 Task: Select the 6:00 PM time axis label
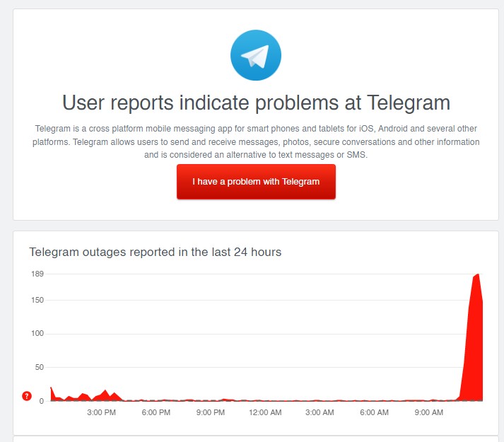[x=156, y=412]
